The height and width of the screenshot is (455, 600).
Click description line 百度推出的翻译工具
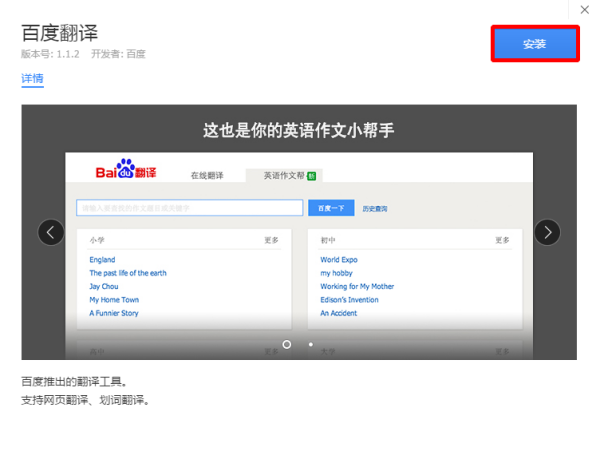coord(74,382)
